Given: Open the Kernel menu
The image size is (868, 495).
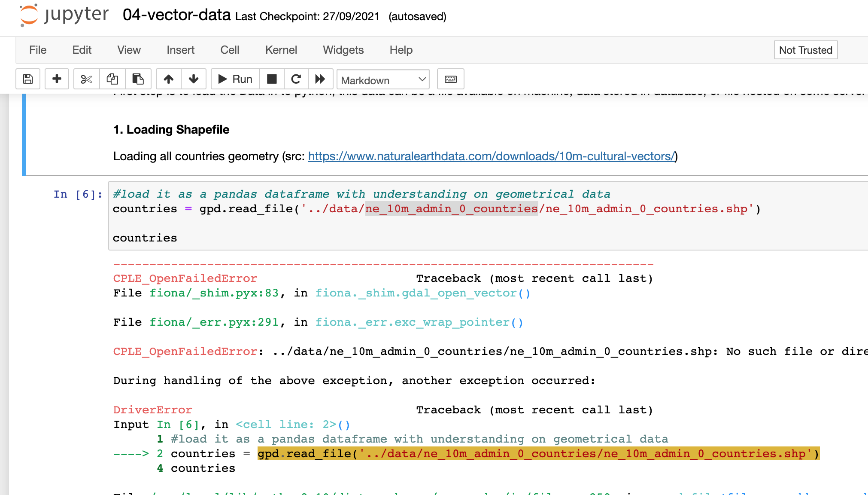Looking at the screenshot, I should pos(281,50).
